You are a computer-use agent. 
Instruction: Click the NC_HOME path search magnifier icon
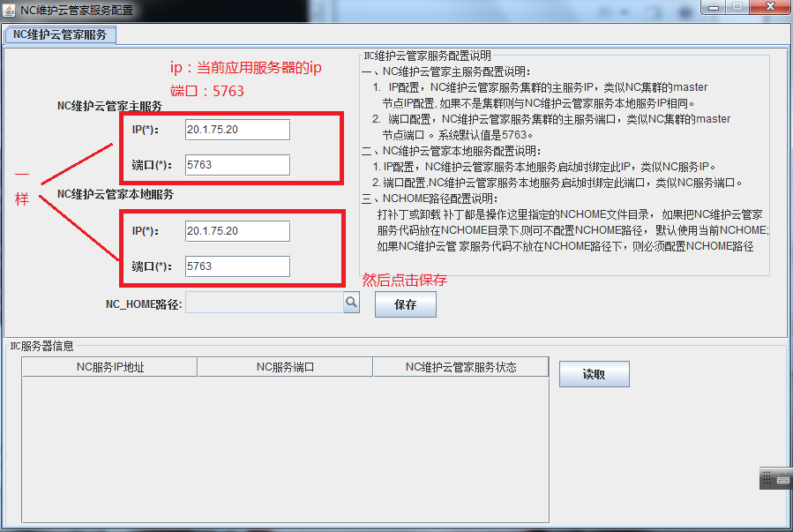pos(351,303)
